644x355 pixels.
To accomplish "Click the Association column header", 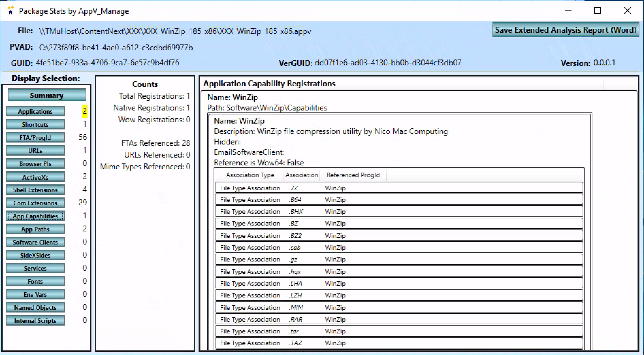I will coord(302,175).
